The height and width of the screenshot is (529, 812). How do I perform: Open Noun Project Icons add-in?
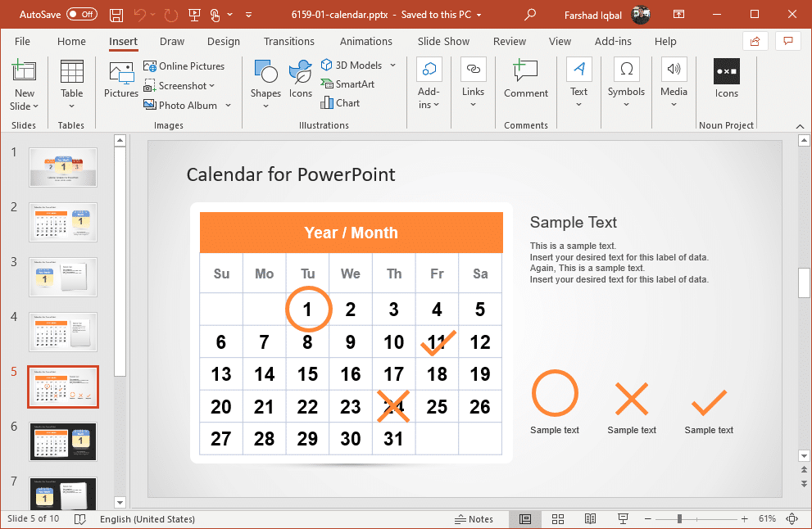[x=726, y=80]
